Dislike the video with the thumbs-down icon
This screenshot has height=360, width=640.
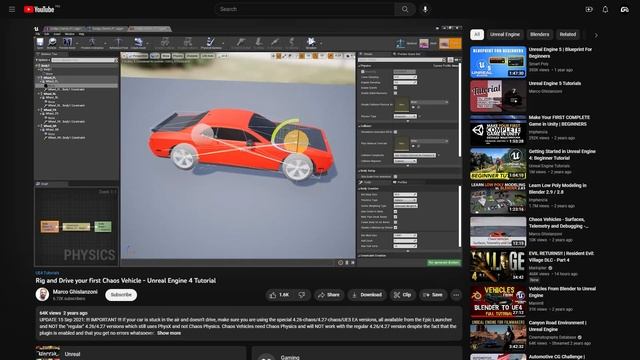tap(302, 295)
